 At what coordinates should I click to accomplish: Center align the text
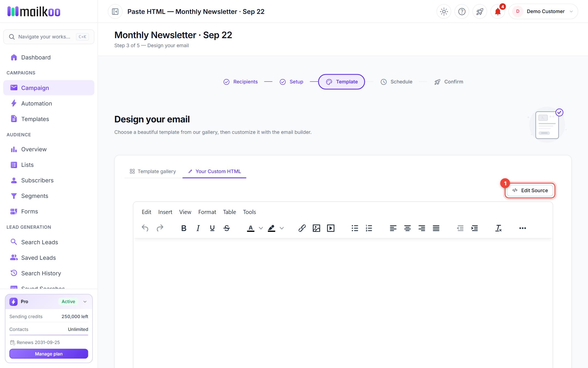click(x=408, y=228)
